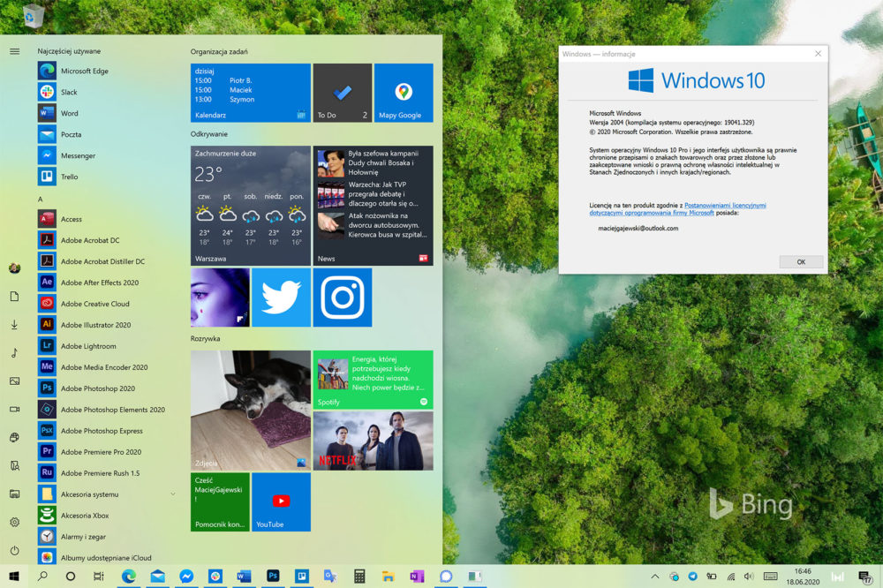This screenshot has width=883, height=588.
Task: Open the Netflix tile
Action: 374,441
